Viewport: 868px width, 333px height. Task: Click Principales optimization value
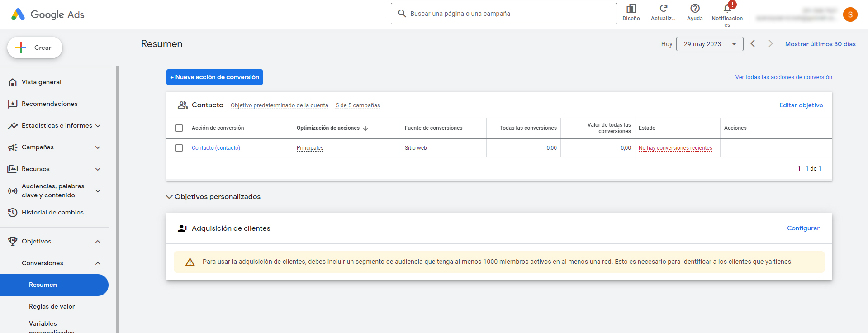pos(310,148)
